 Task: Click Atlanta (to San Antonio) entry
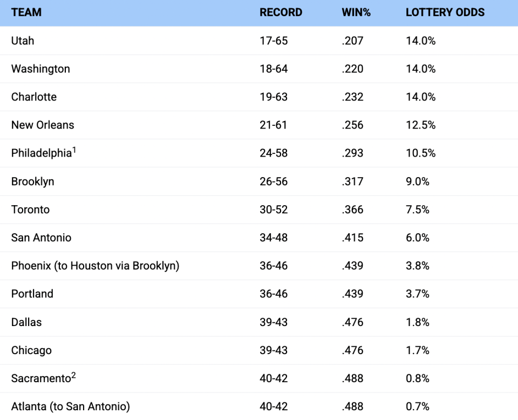[x=71, y=407]
